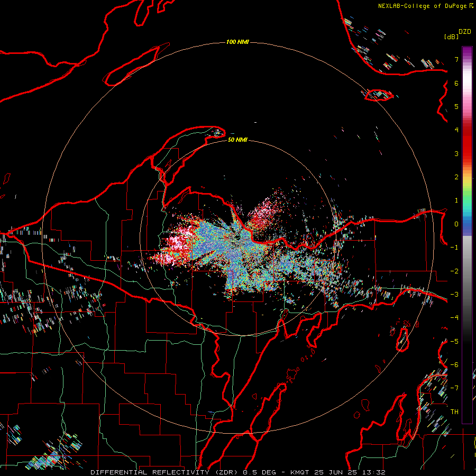The height and width of the screenshot is (476, 476).
Task: Click the 4 value on color scale
Action: (456, 130)
